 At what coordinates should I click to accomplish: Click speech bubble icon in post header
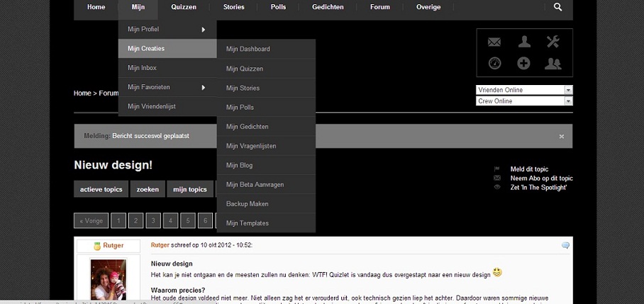[x=565, y=245]
